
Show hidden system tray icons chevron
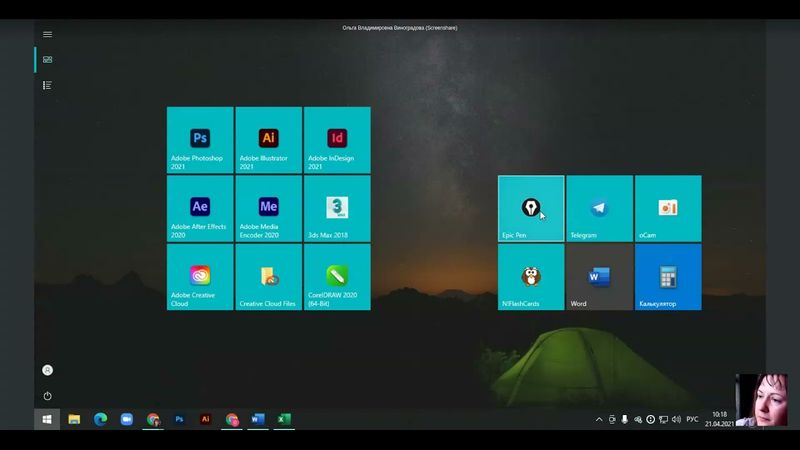[x=599, y=420]
